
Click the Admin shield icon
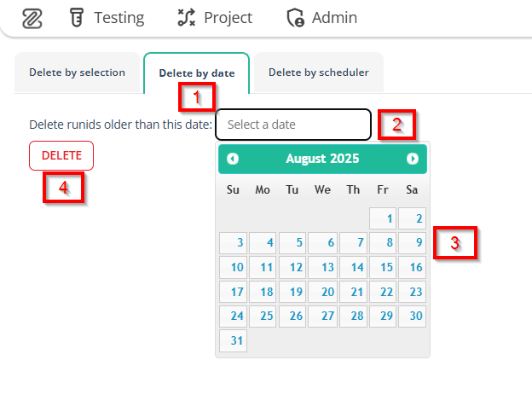pos(296,17)
